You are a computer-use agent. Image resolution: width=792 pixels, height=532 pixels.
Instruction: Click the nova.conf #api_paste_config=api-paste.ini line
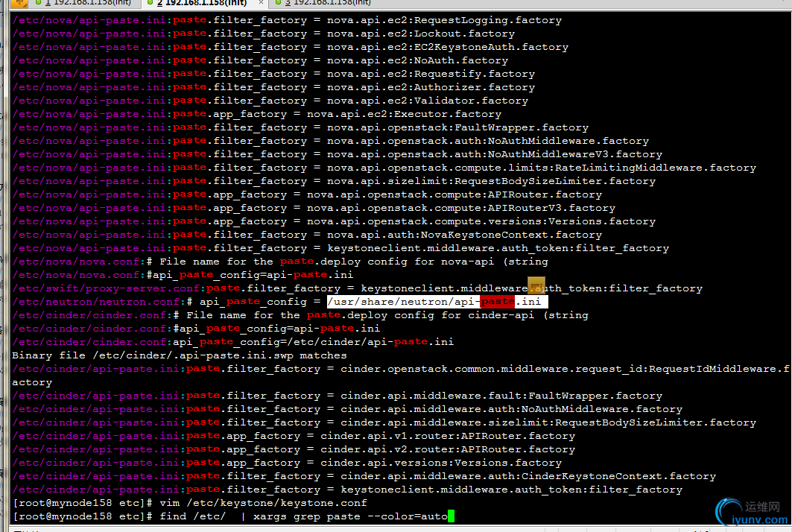183,275
